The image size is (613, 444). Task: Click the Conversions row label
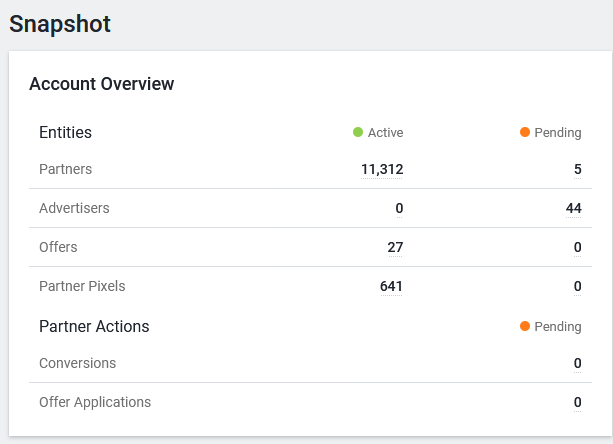[x=77, y=363]
